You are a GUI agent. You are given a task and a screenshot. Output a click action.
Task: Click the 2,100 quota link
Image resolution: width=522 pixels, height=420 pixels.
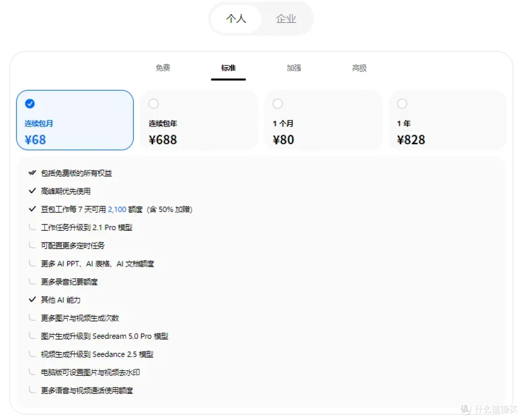[117, 210]
